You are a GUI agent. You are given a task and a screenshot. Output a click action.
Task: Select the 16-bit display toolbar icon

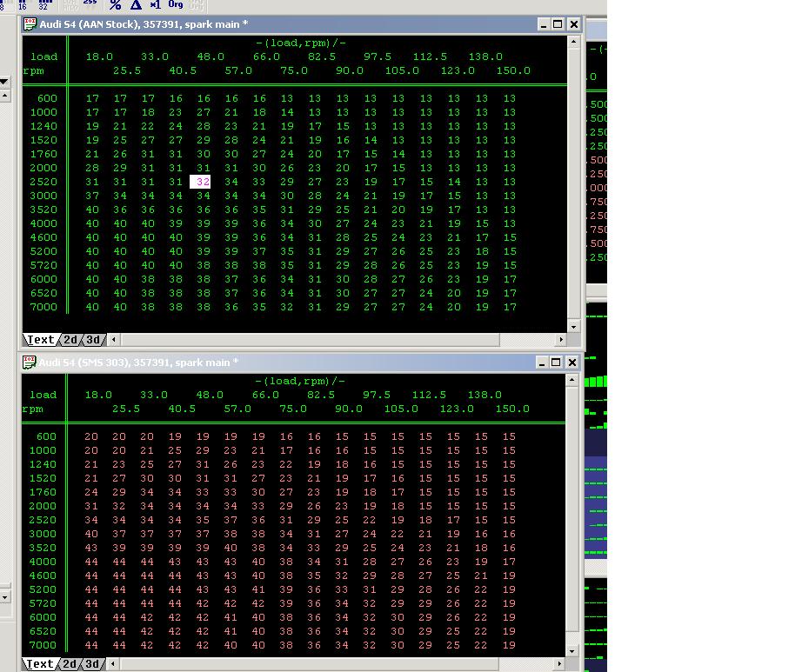[23, 4]
